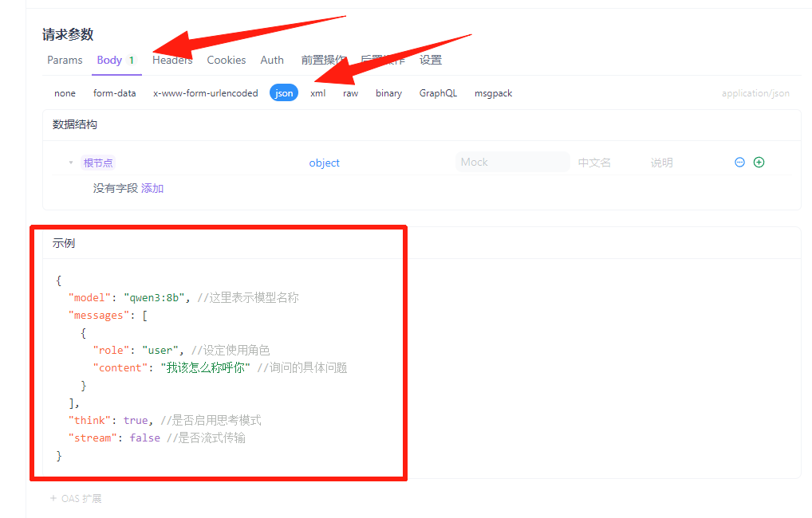Click the "user" value in example
This screenshot has height=518, width=812.
click(x=160, y=351)
